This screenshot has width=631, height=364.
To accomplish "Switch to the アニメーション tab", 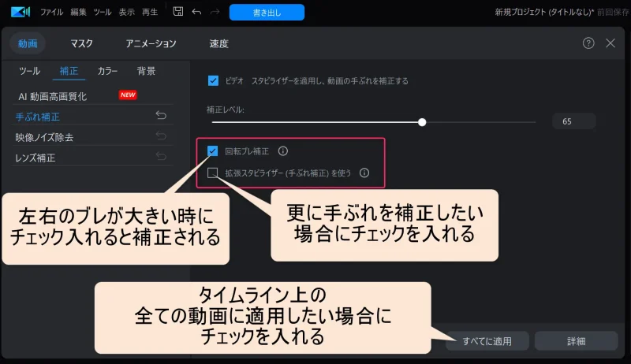I will click(x=151, y=43).
